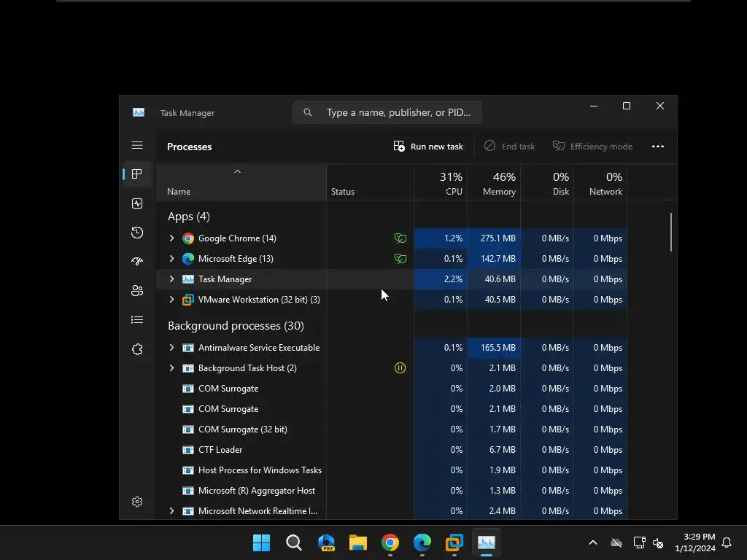This screenshot has width=747, height=560.
Task: Open the Users page icon in sidebar
Action: (x=137, y=290)
